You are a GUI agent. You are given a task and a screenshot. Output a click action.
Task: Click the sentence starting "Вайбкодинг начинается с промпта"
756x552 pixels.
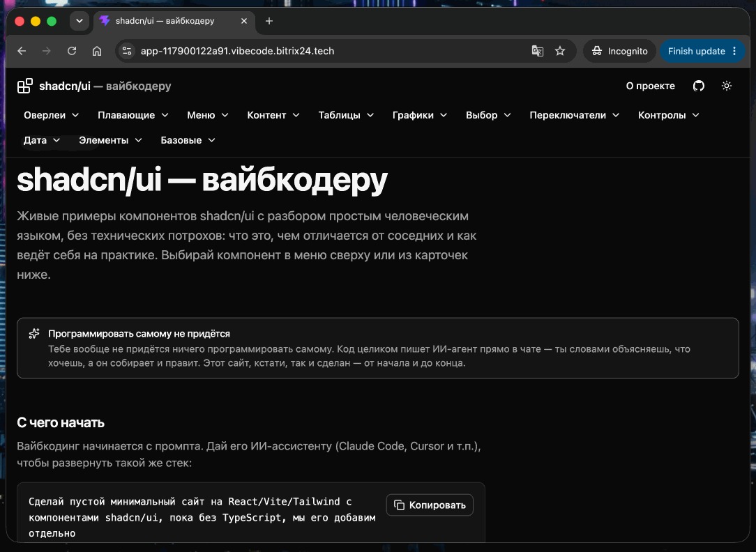pos(249,454)
